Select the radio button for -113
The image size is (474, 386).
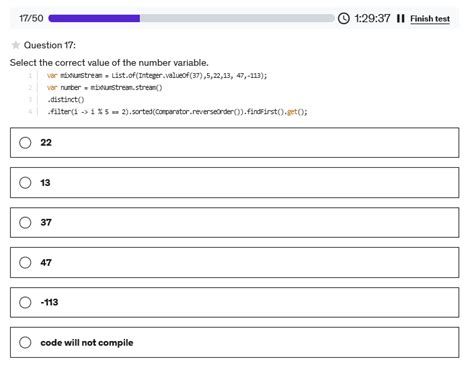pyautogui.click(x=25, y=302)
